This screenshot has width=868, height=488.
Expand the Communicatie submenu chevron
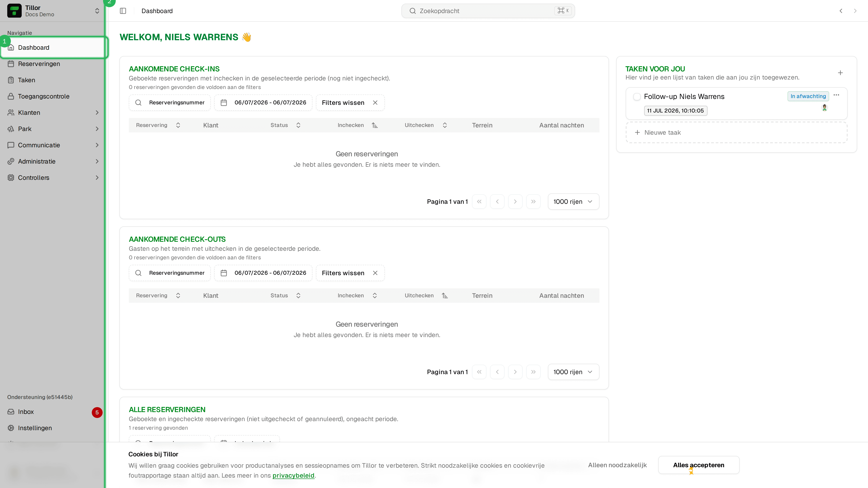(x=97, y=145)
